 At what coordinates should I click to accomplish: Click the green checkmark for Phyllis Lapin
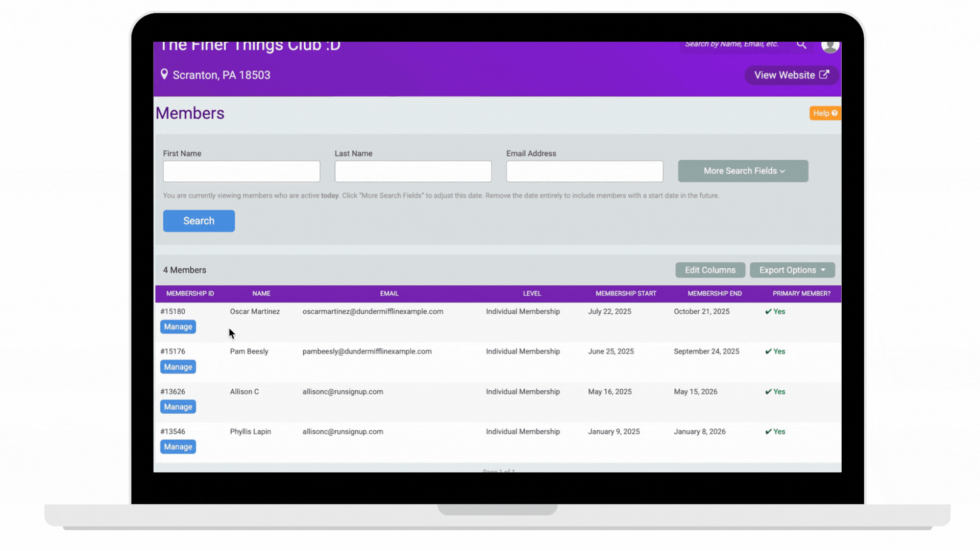pos(768,432)
